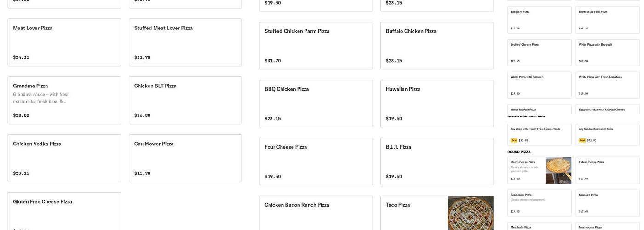The width and height of the screenshot is (644, 230).
Task: Click the Taco Pizza photo thumbnail
Action: (470, 213)
